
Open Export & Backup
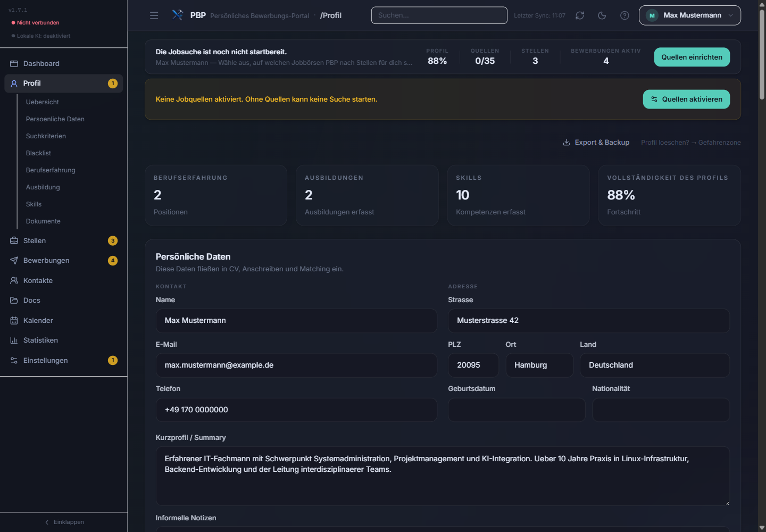[x=596, y=142]
